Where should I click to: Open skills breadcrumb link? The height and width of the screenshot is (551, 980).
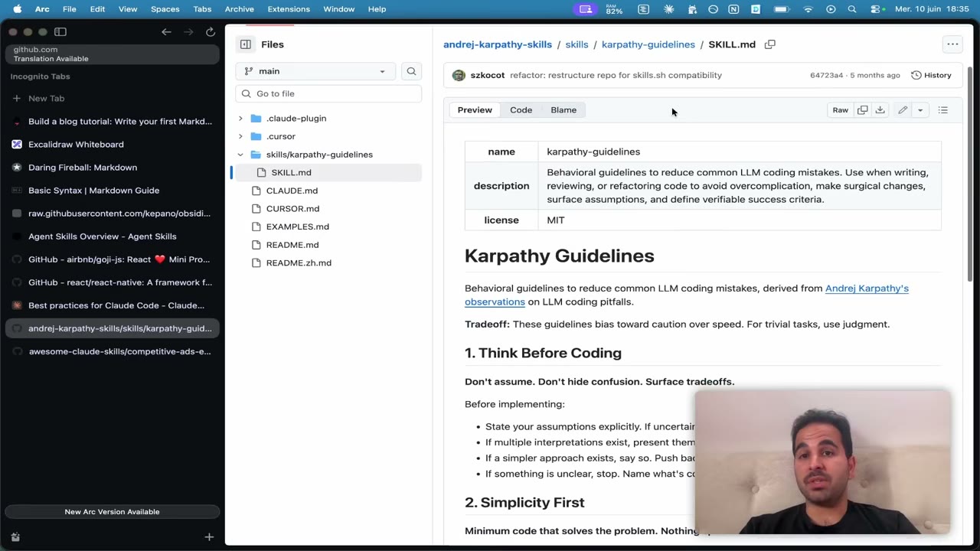click(x=577, y=44)
